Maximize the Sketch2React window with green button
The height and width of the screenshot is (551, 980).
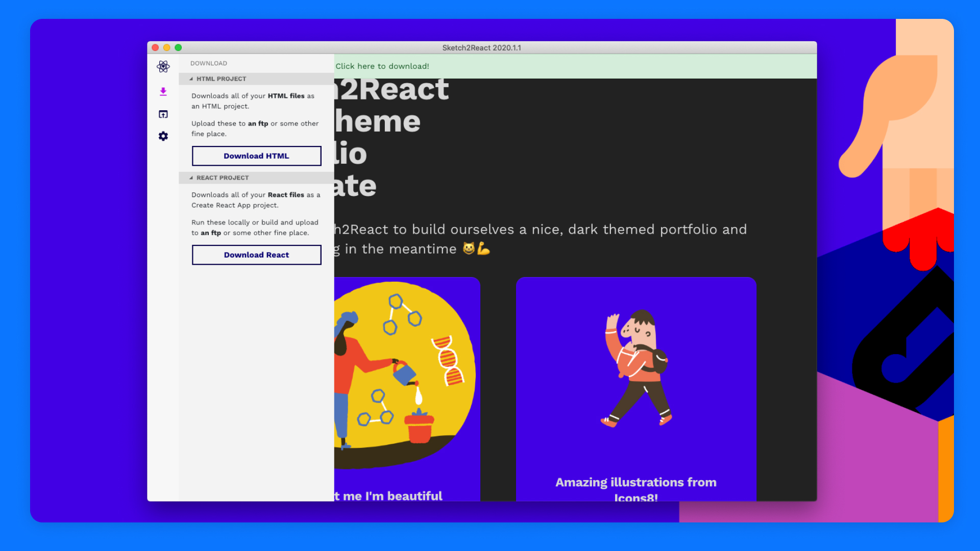click(x=178, y=47)
